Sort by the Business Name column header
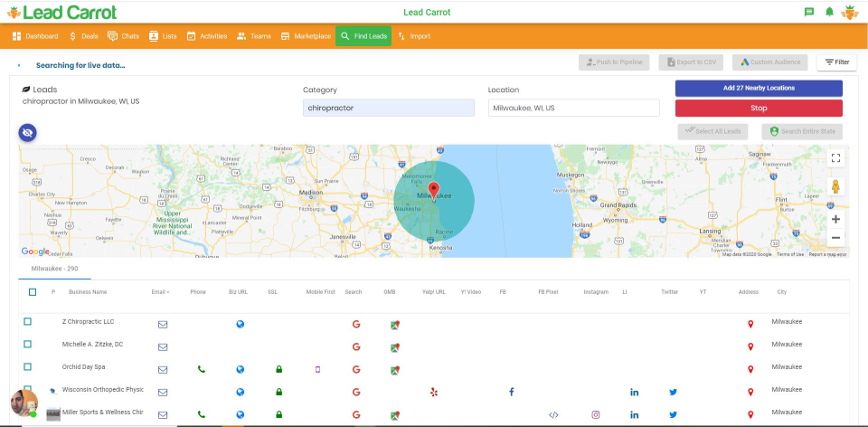868x427 pixels. [x=88, y=292]
